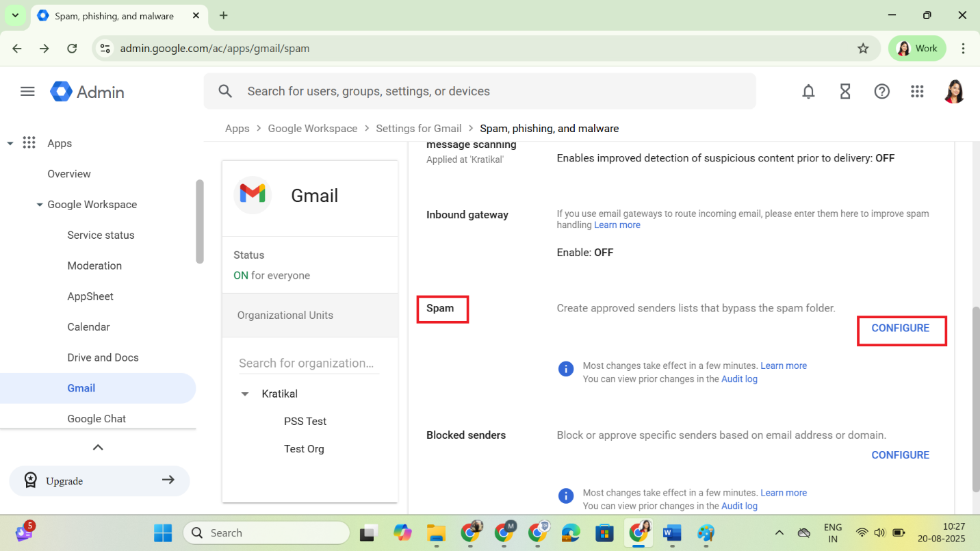Collapse the Google Workspace sidebar group
The width and height of the screenshot is (980, 551).
coord(40,205)
